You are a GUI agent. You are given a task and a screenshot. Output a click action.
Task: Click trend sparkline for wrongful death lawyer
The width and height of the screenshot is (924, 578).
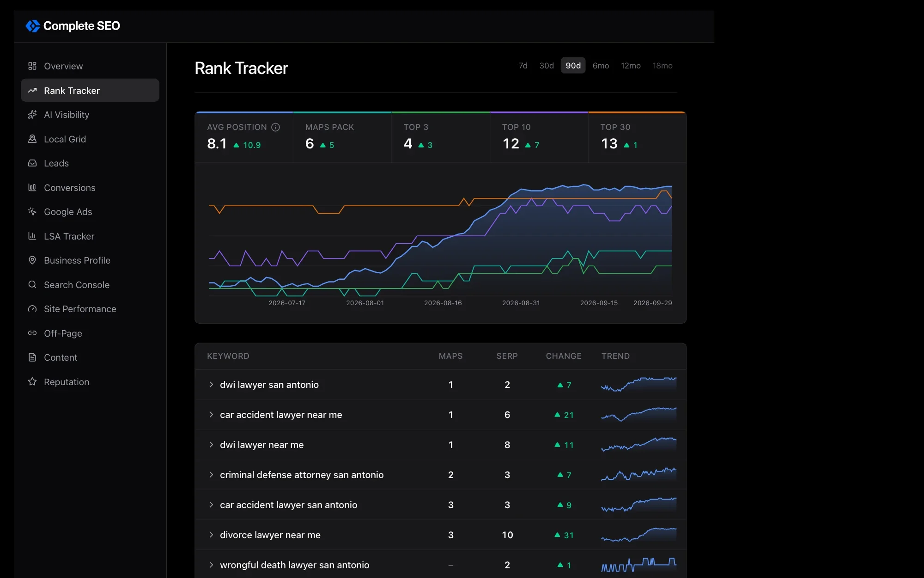click(638, 565)
